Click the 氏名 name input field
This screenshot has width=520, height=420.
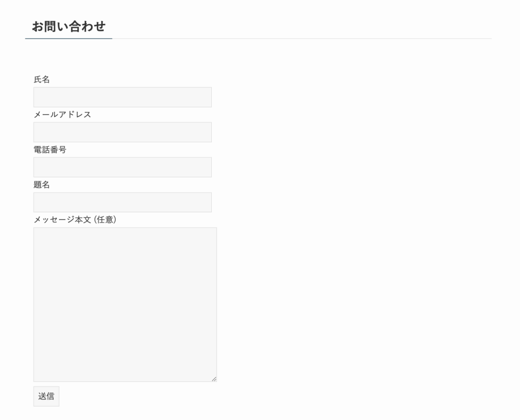coord(122,97)
